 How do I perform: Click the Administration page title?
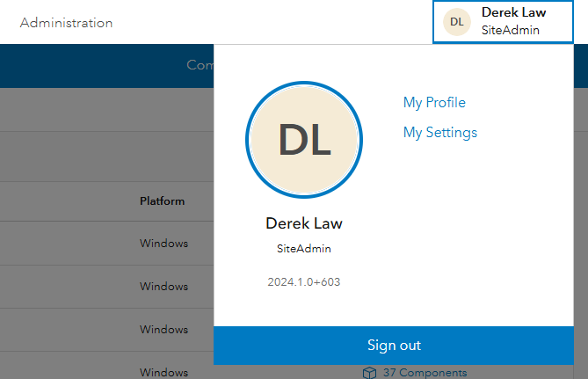[66, 23]
